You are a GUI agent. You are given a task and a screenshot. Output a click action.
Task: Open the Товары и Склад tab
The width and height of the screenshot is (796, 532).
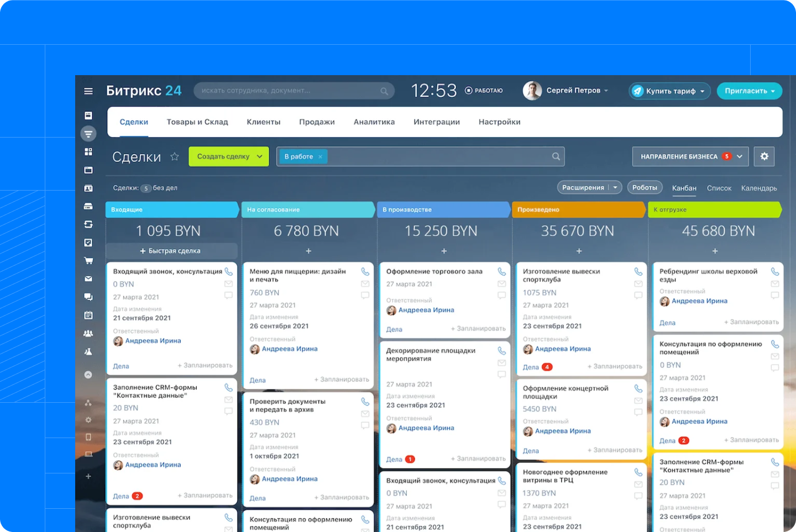pos(197,122)
